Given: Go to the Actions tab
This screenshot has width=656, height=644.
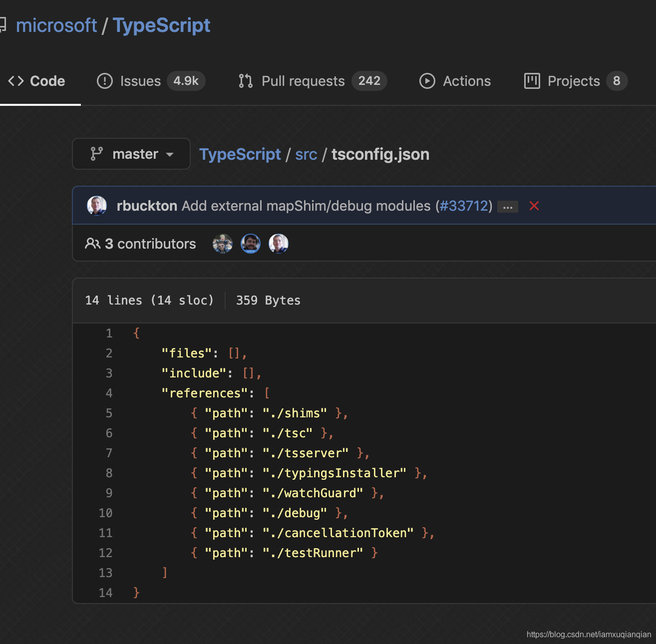Looking at the screenshot, I should click(x=455, y=81).
